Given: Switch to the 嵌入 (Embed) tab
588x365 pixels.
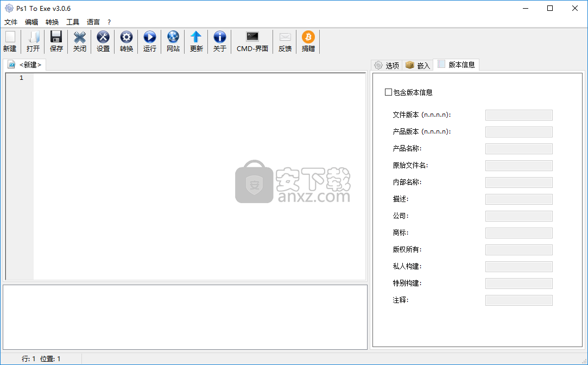Looking at the screenshot, I should coord(418,65).
